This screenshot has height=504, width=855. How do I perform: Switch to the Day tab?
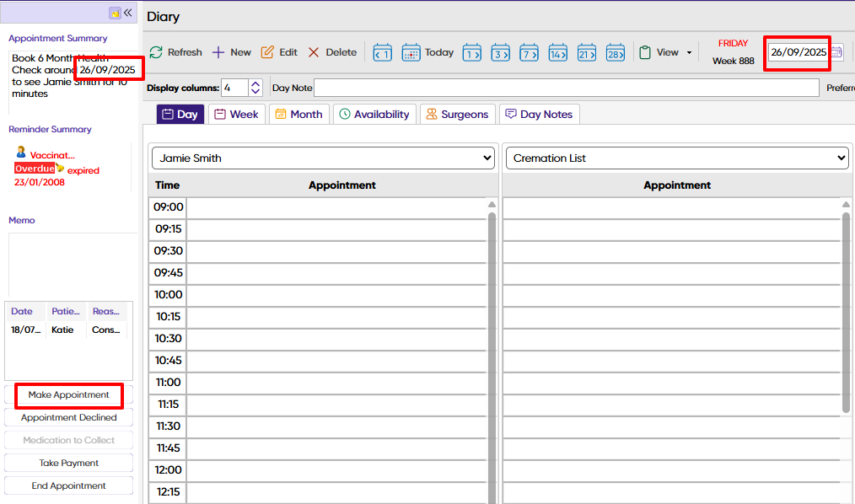pos(180,115)
